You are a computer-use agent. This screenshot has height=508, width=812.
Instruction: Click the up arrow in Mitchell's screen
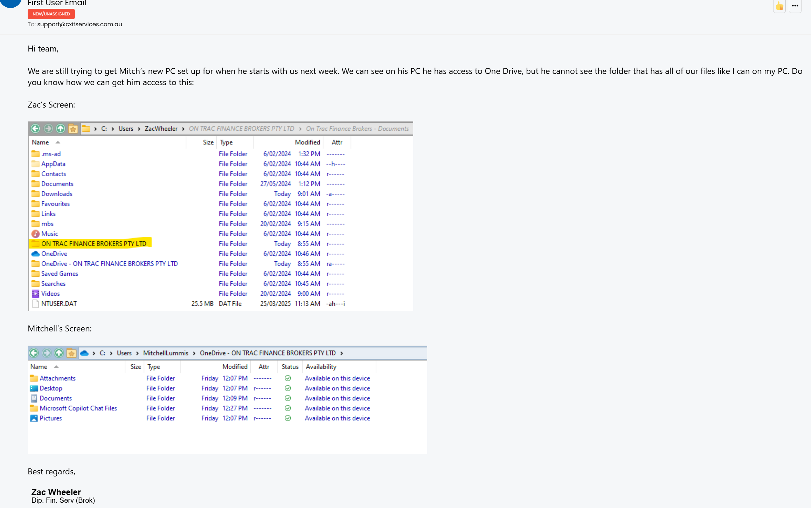point(59,353)
